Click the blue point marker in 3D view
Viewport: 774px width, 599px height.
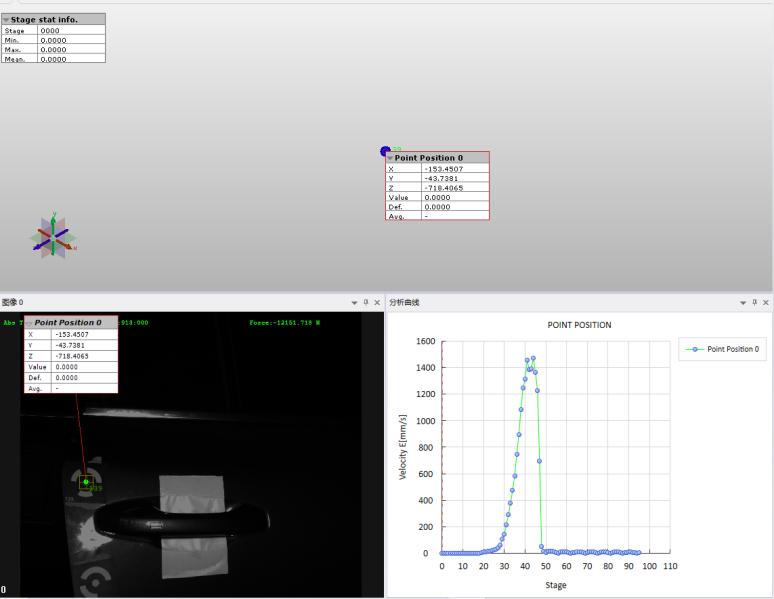click(x=386, y=151)
